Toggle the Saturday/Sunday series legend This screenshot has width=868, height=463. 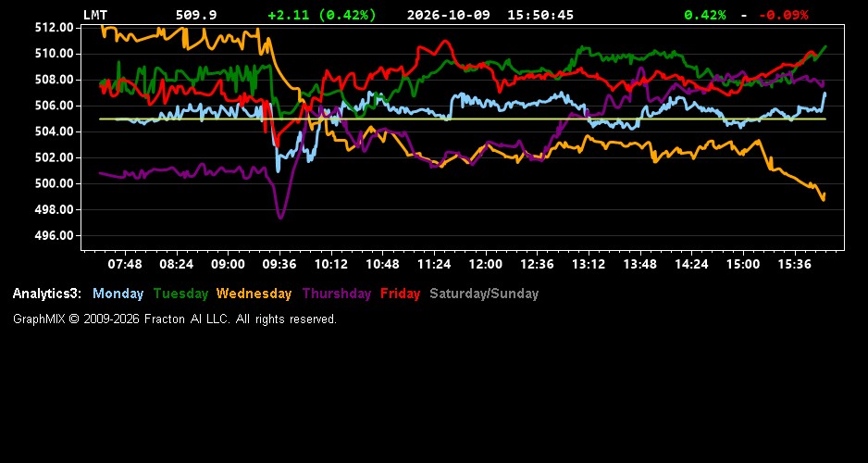click(x=484, y=294)
